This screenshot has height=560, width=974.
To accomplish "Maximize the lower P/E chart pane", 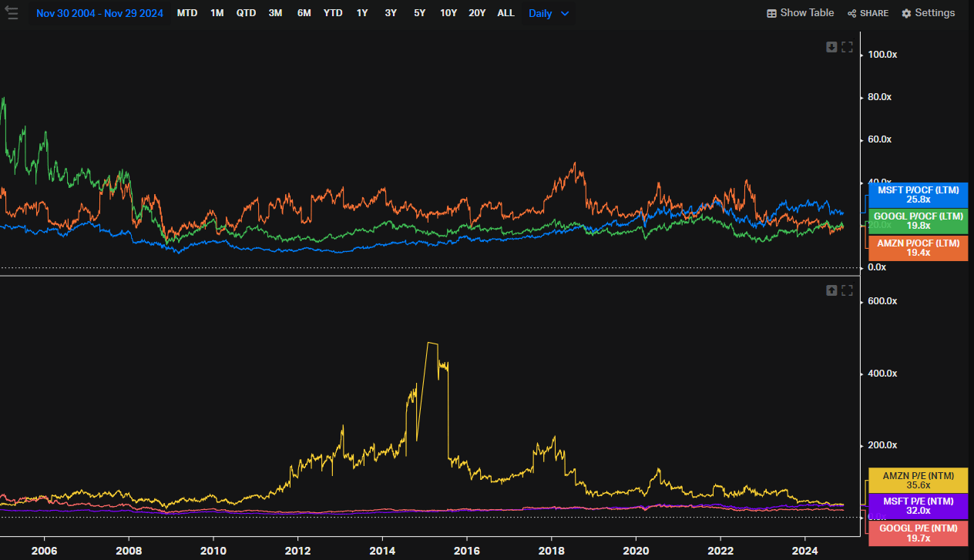I will pos(847,290).
